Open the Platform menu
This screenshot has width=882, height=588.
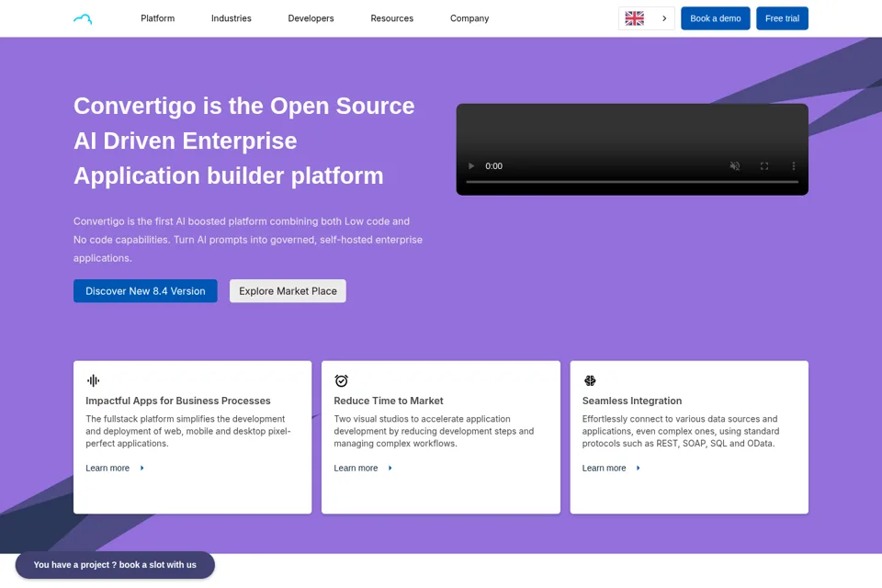157,18
